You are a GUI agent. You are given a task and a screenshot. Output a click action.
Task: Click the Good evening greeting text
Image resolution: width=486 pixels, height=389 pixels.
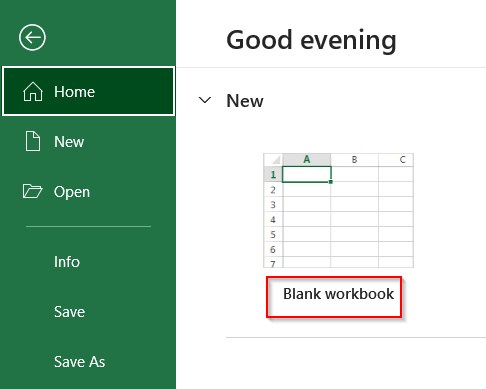[x=311, y=40]
